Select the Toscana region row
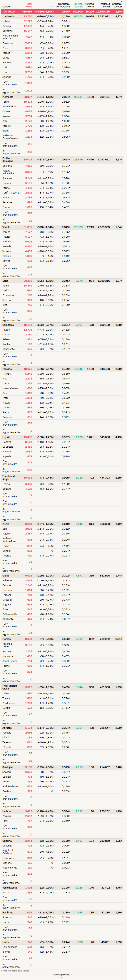Viewport: 127px width, 980px height. 7,369
